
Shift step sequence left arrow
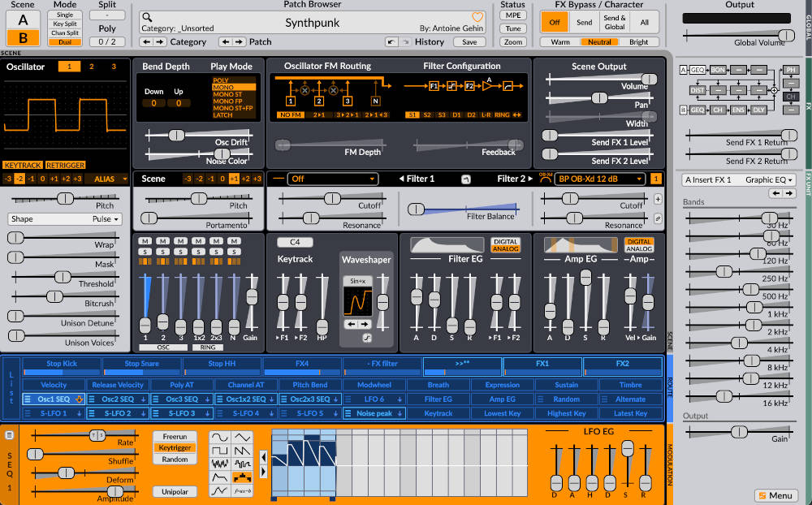(x=263, y=457)
